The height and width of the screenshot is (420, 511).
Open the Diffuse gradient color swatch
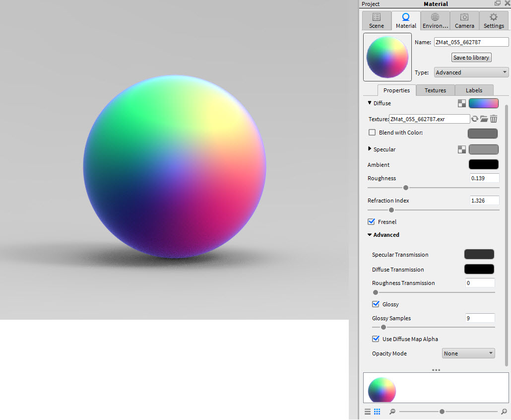coord(484,103)
